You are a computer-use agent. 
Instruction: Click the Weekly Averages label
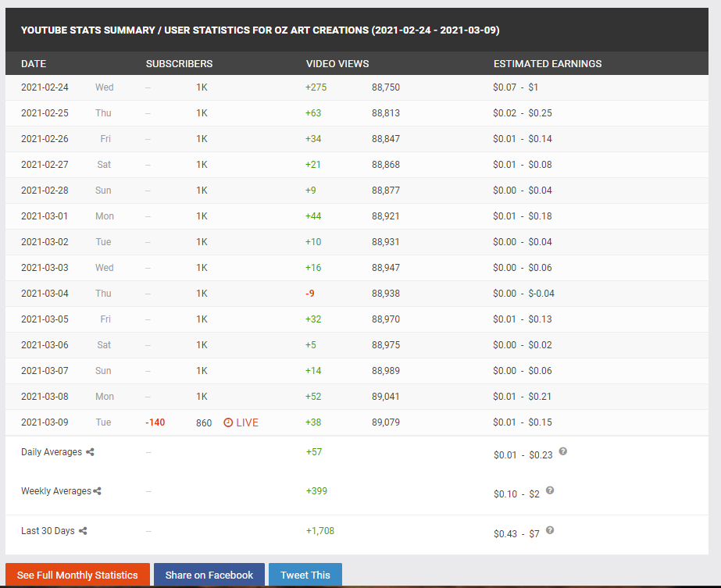point(56,491)
